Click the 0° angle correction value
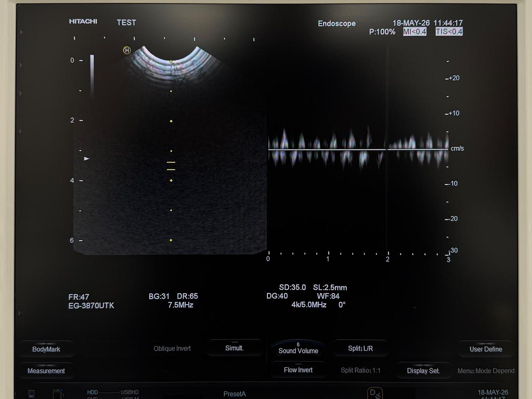The height and width of the screenshot is (399, 532). pyautogui.click(x=342, y=305)
